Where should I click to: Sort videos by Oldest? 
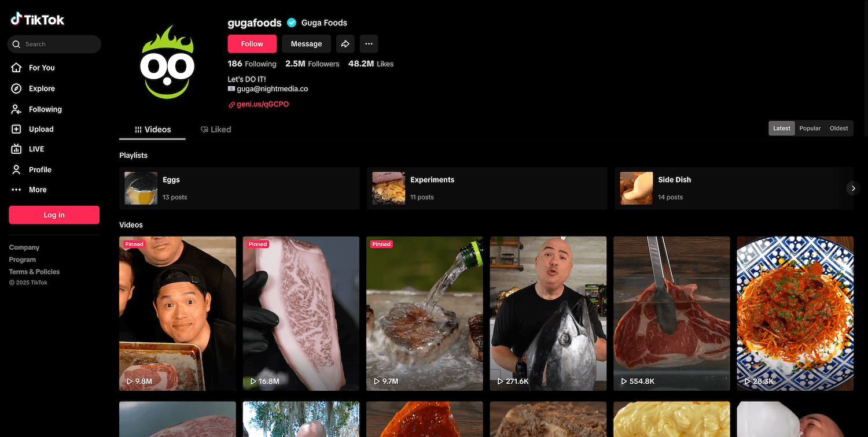point(839,128)
